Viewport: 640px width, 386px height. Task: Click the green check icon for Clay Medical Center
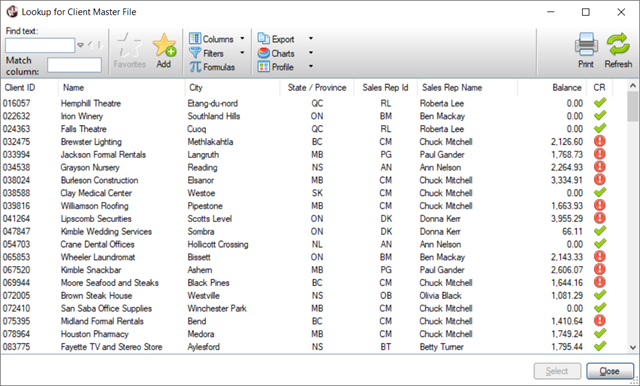click(600, 192)
